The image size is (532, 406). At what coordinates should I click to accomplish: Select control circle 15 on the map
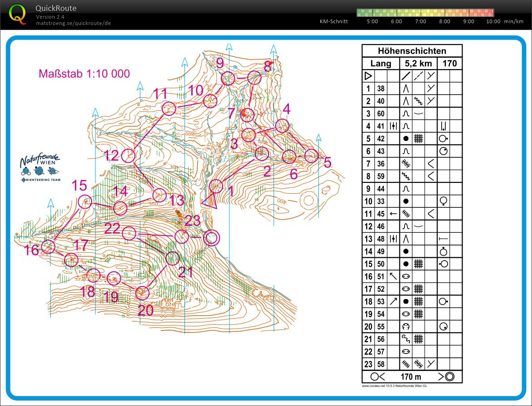pyautogui.click(x=85, y=202)
